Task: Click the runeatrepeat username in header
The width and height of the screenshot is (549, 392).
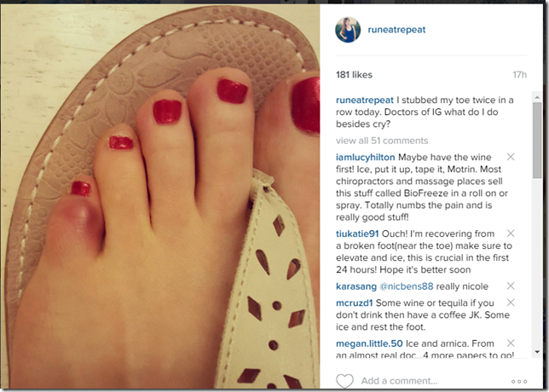Action: point(396,30)
